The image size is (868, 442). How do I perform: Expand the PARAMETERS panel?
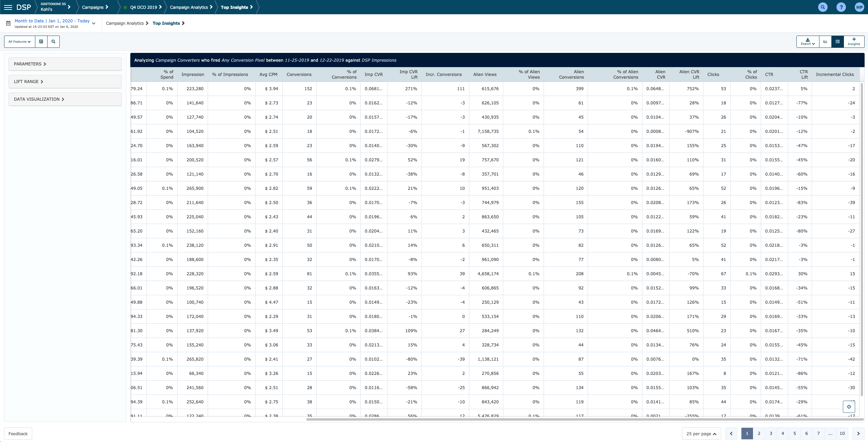(x=65, y=64)
